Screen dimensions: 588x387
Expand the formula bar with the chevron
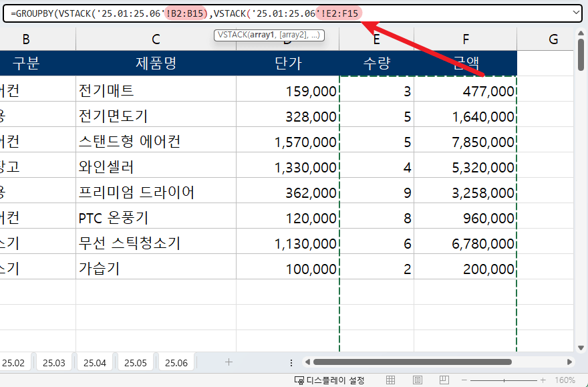[576, 13]
